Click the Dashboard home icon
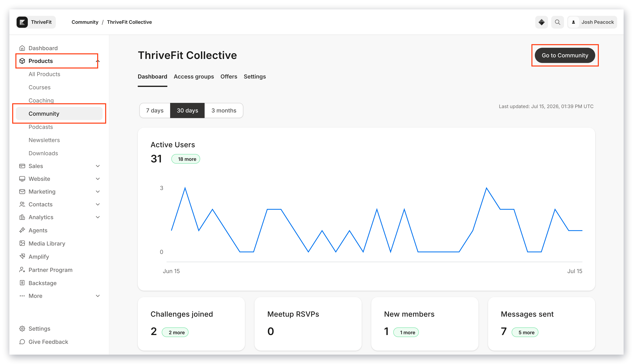Screen dimensions: 633x364 22,48
